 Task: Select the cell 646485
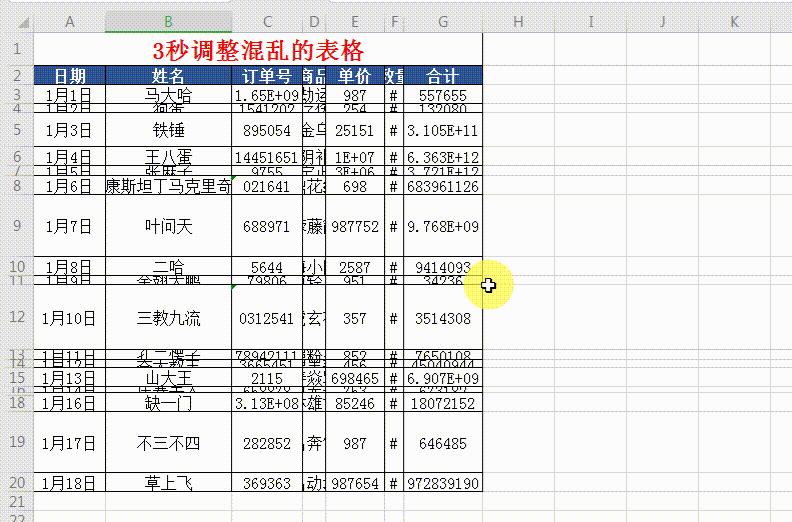click(443, 443)
